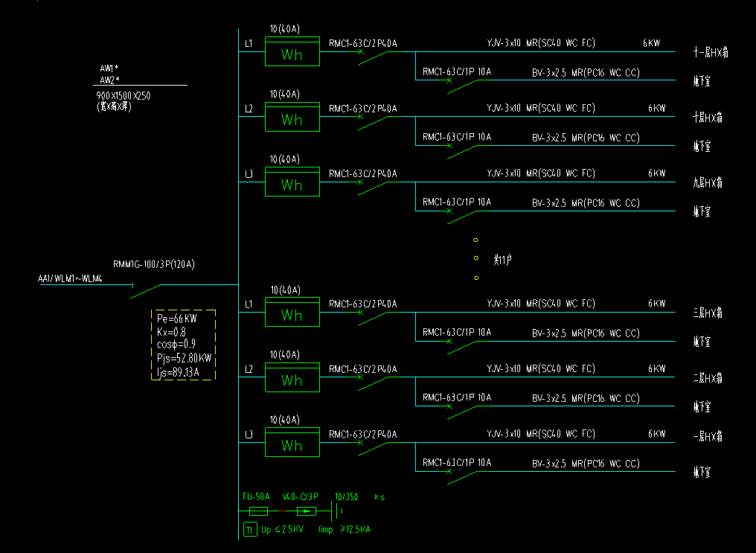756x553 pixels.
Task: Select the Iimp ≥12.5KA text
Action: pyautogui.click(x=345, y=529)
